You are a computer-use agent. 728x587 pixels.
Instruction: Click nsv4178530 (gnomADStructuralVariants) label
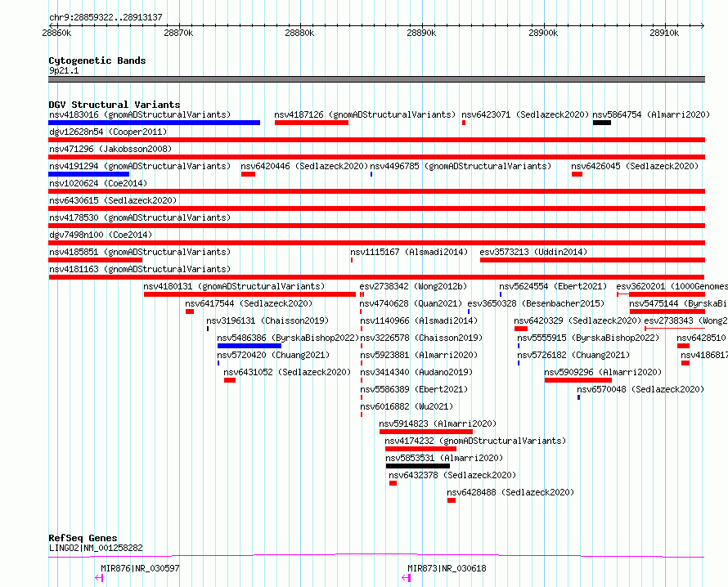click(x=140, y=217)
